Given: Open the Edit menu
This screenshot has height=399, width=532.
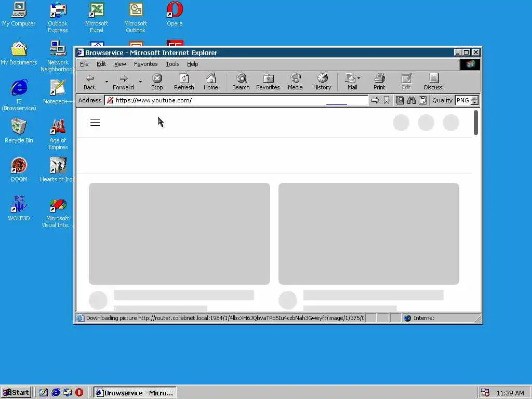Looking at the screenshot, I should click(101, 64).
